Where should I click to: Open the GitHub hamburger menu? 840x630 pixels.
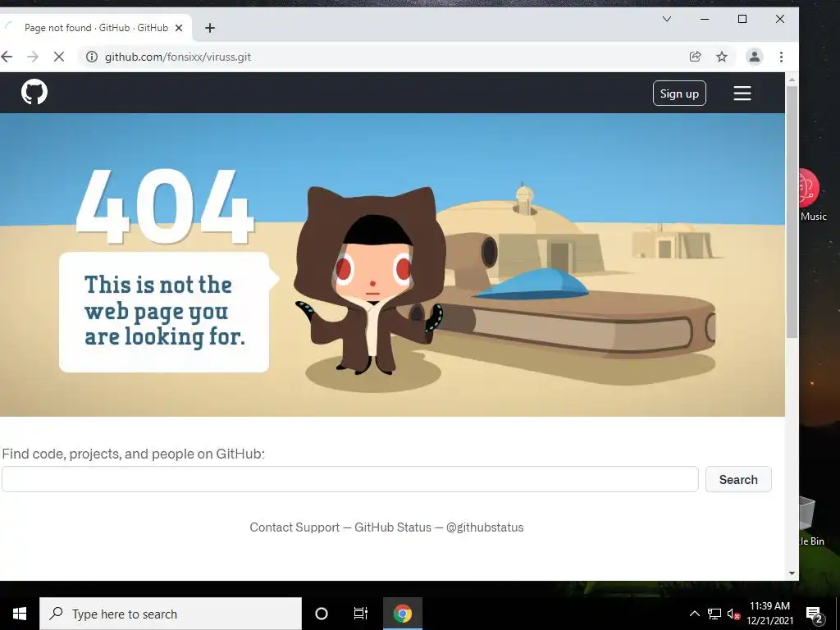(742, 94)
